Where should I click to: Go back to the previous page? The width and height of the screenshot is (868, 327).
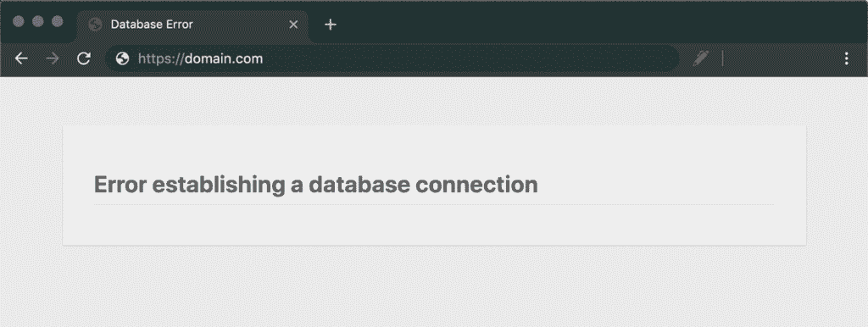[21, 58]
